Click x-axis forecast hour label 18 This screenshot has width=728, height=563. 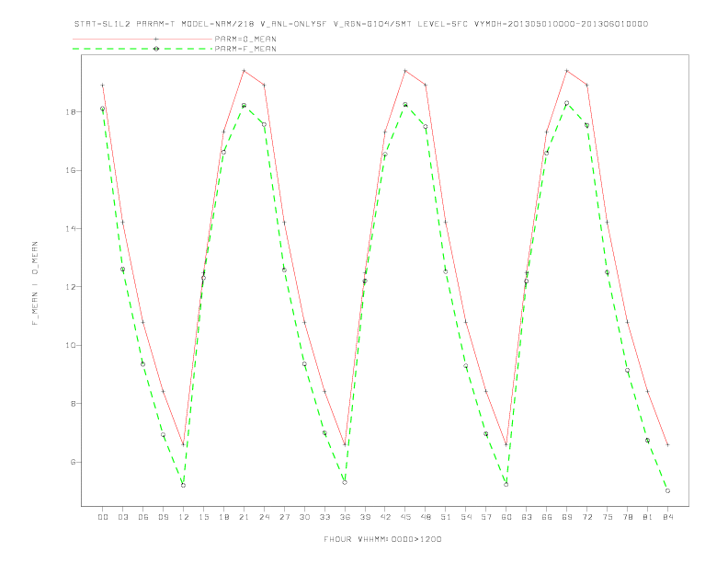click(x=223, y=517)
